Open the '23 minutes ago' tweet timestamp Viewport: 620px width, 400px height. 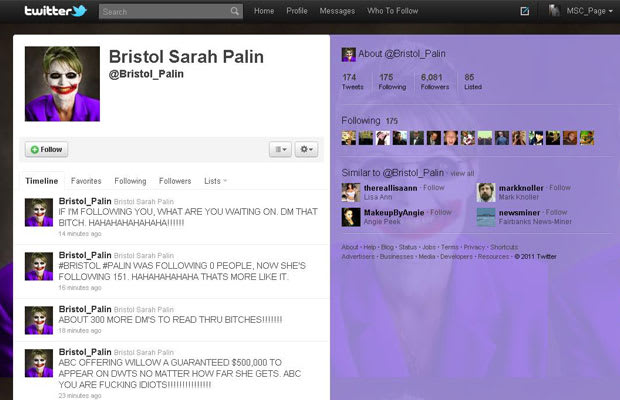[x=80, y=395]
